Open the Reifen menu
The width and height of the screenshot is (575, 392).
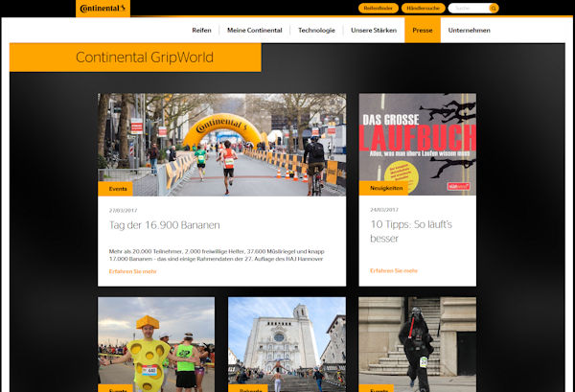click(x=201, y=30)
